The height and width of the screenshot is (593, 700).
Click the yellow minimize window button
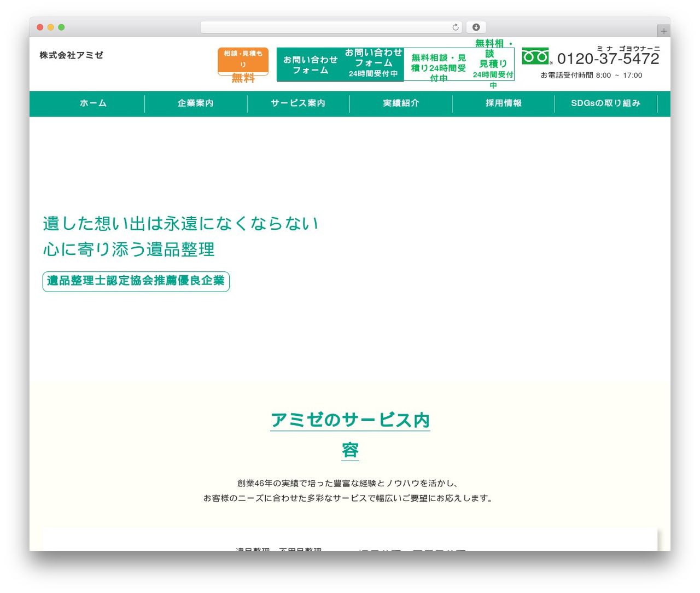point(51,27)
